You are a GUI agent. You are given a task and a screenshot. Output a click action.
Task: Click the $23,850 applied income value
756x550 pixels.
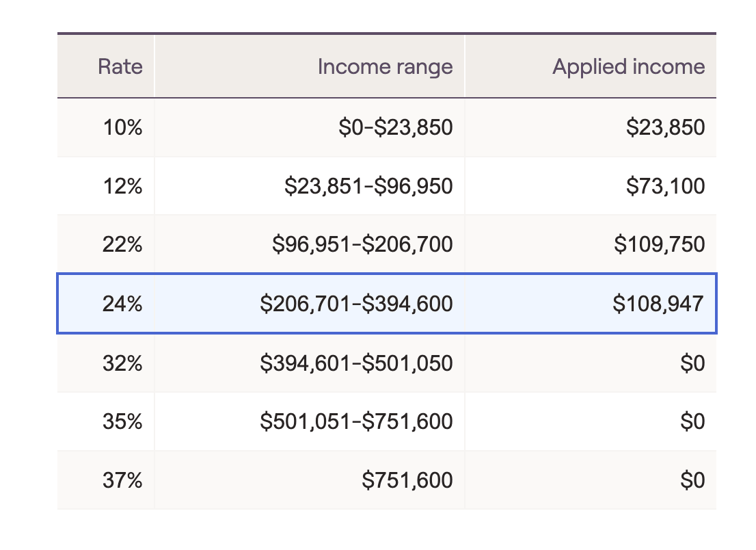[665, 127]
